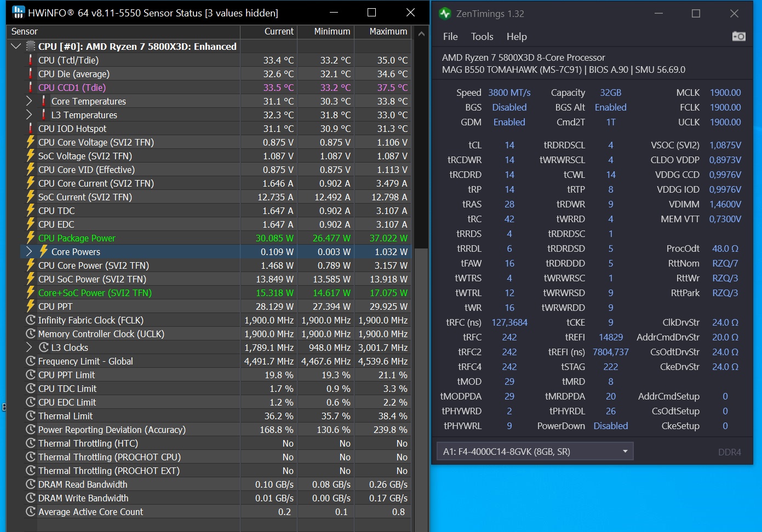762x532 pixels.
Task: Click the RttNom value RZQ/7
Action: pyautogui.click(x=725, y=263)
